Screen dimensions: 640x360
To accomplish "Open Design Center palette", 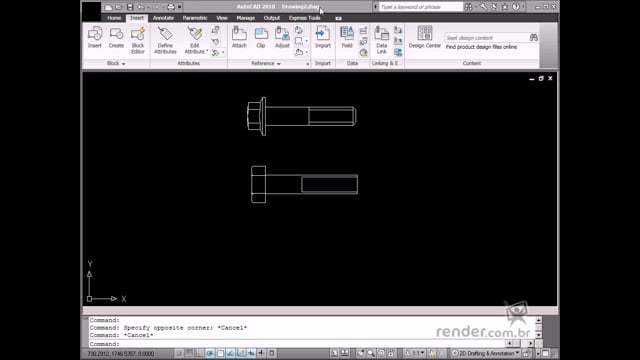I will click(x=424, y=38).
